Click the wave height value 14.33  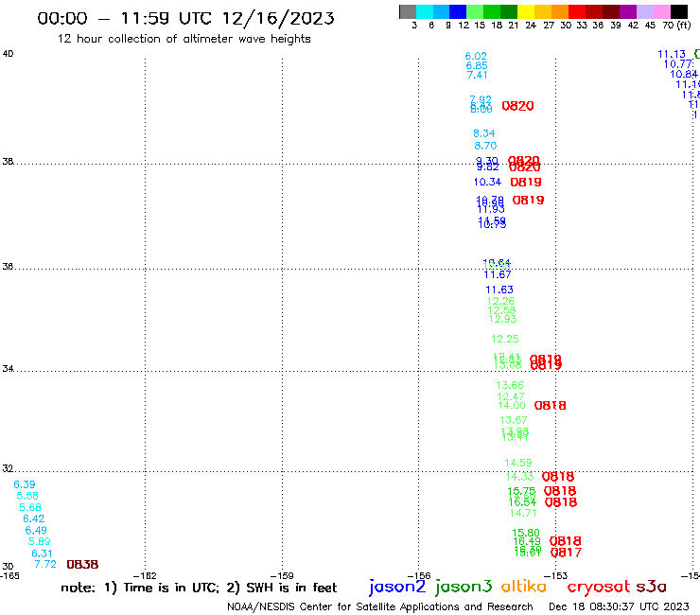[519, 477]
